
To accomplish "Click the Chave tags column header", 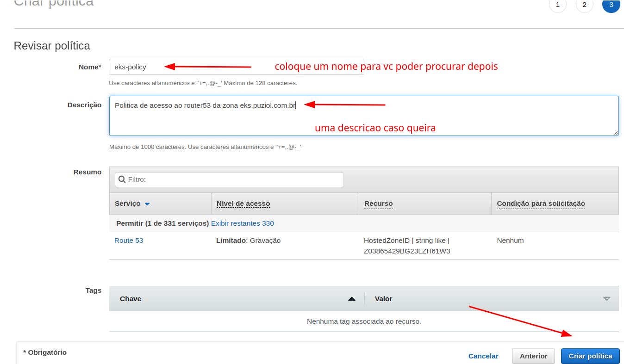I will pyautogui.click(x=131, y=299).
